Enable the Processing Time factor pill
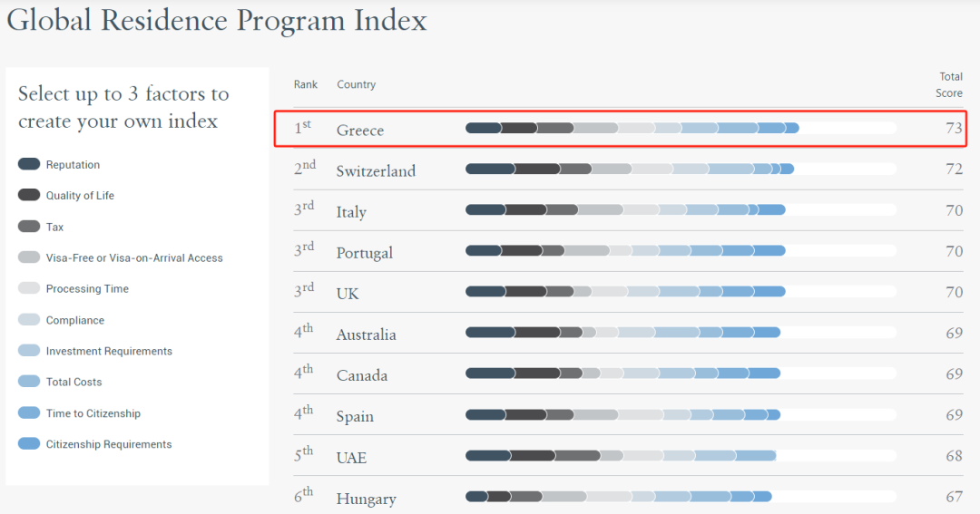The image size is (980, 514). tap(29, 288)
